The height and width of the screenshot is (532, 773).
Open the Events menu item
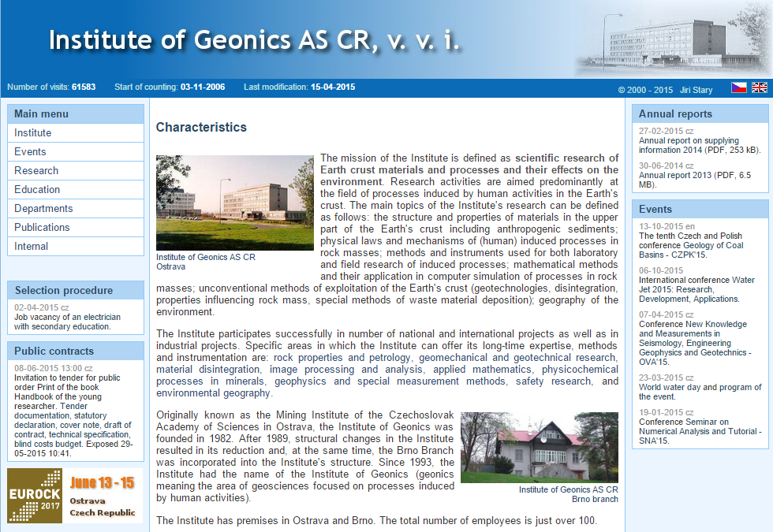click(30, 151)
